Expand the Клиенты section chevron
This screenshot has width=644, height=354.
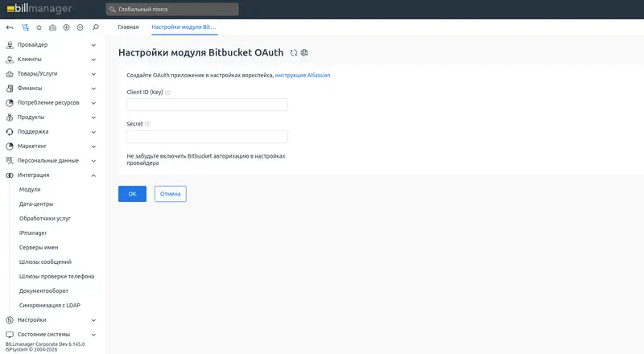pyautogui.click(x=93, y=60)
